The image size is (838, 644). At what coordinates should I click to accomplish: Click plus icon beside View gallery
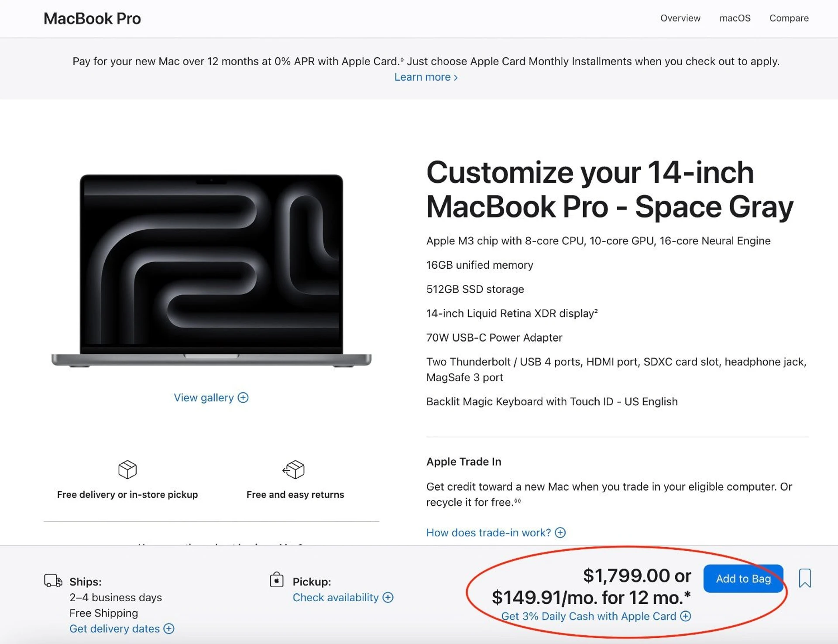(x=243, y=397)
